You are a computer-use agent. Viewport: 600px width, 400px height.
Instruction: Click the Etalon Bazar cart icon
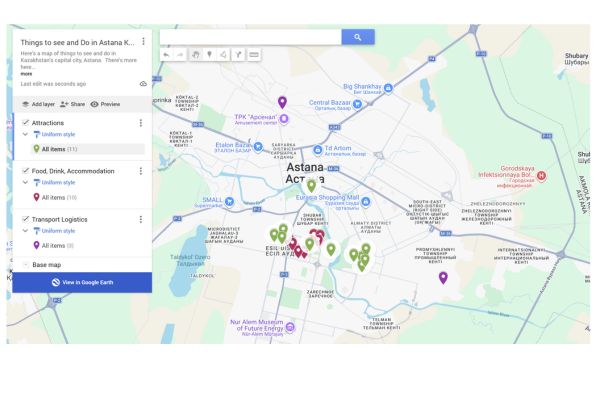[x=258, y=147]
